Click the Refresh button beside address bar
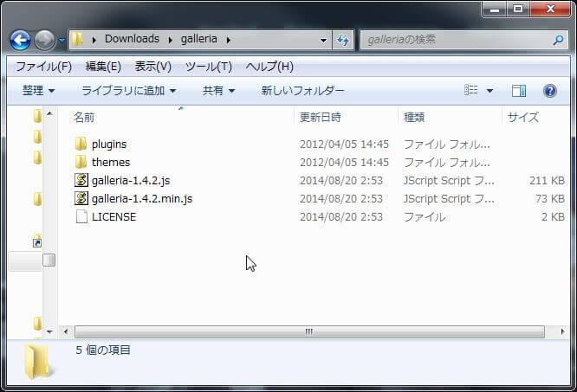Screen dimensions: 577x392 coord(343,40)
